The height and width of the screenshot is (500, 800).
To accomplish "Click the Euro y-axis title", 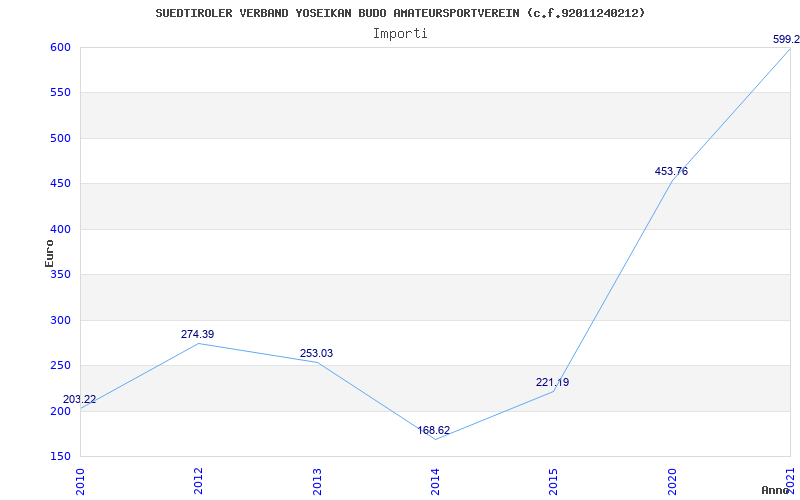I will click(x=49, y=253).
